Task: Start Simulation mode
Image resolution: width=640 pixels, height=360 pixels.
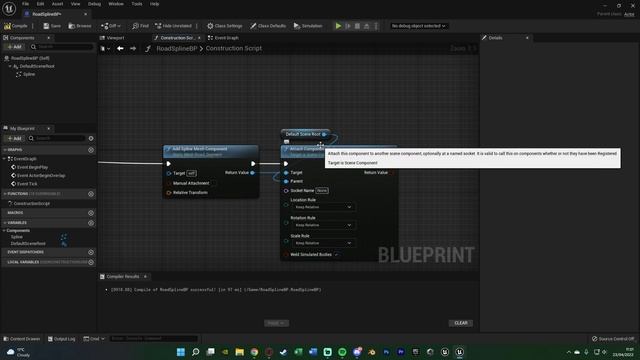Action: 308,26
